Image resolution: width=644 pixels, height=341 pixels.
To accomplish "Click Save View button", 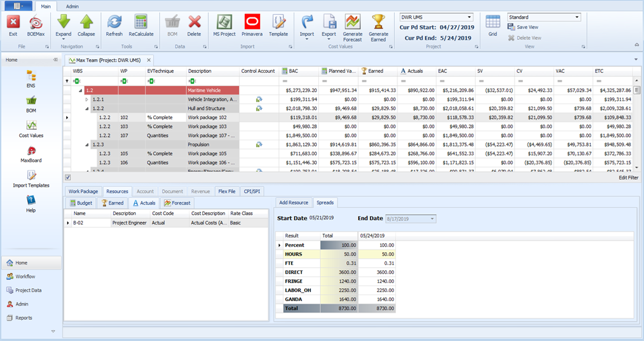I will 527,27.
